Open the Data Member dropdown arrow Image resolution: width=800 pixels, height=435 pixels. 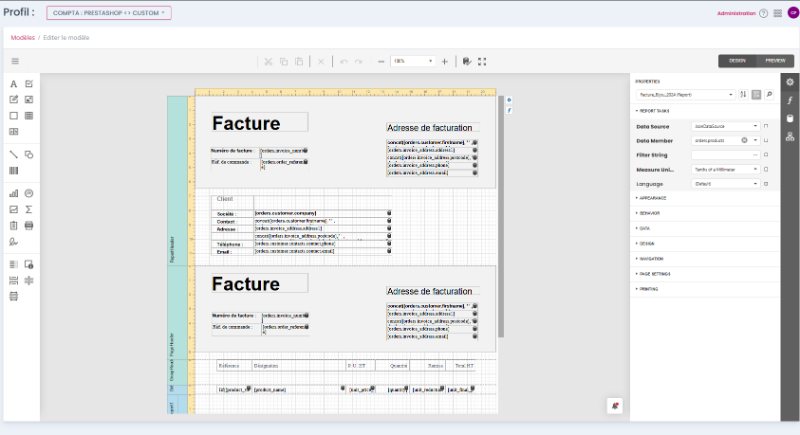(x=755, y=140)
